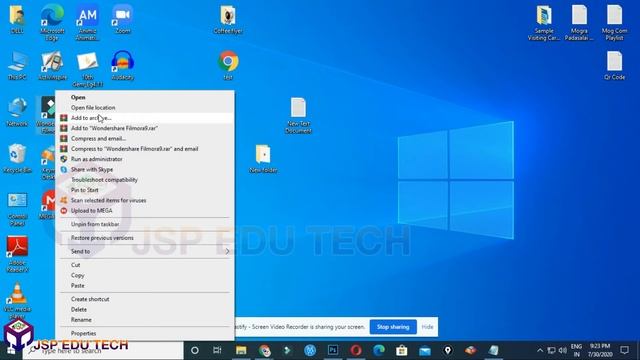Open the Zoom desktop shortcut
Image resolution: width=640 pixels, height=360 pixels.
(122, 20)
